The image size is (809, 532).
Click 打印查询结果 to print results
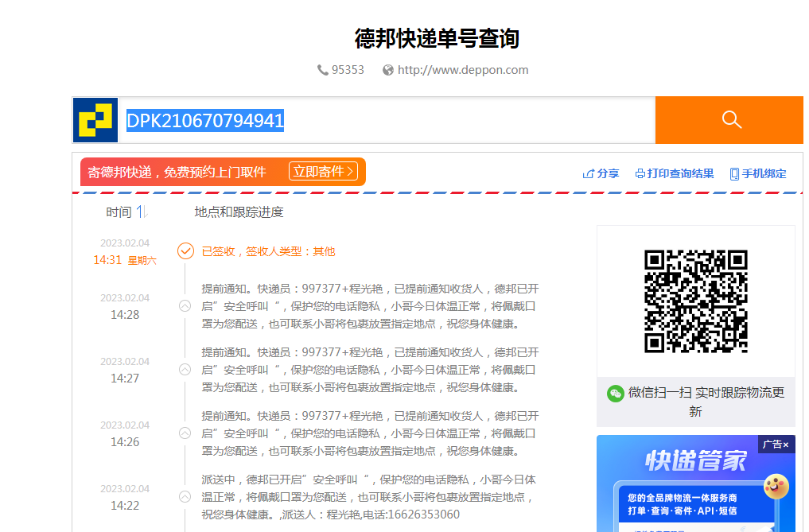[680, 173]
